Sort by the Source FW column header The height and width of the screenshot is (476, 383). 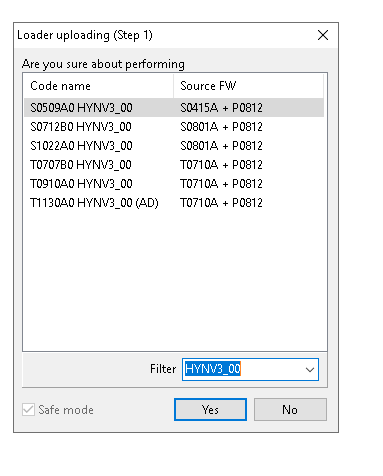point(248,86)
